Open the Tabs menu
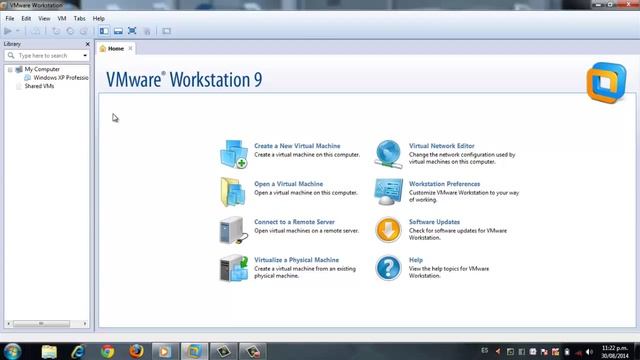640x360 pixels. [x=79, y=18]
